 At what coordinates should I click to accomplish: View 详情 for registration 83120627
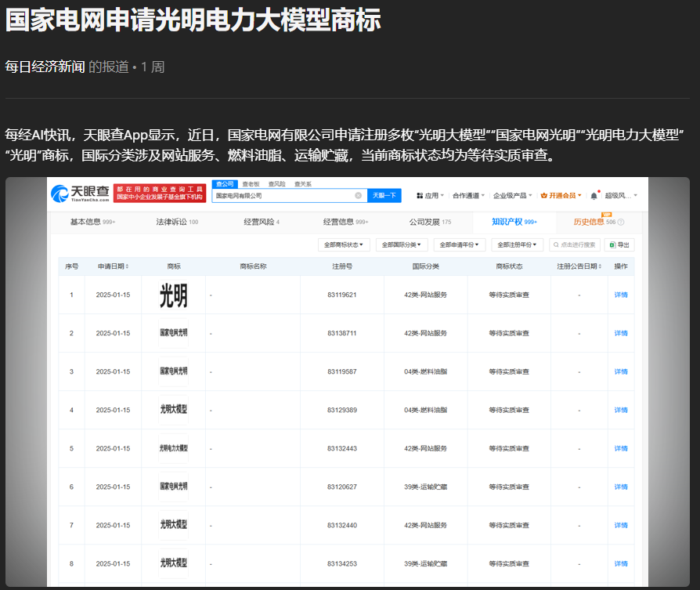621,487
